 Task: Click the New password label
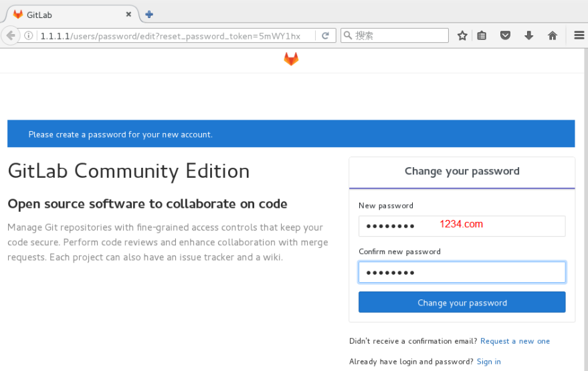point(386,206)
